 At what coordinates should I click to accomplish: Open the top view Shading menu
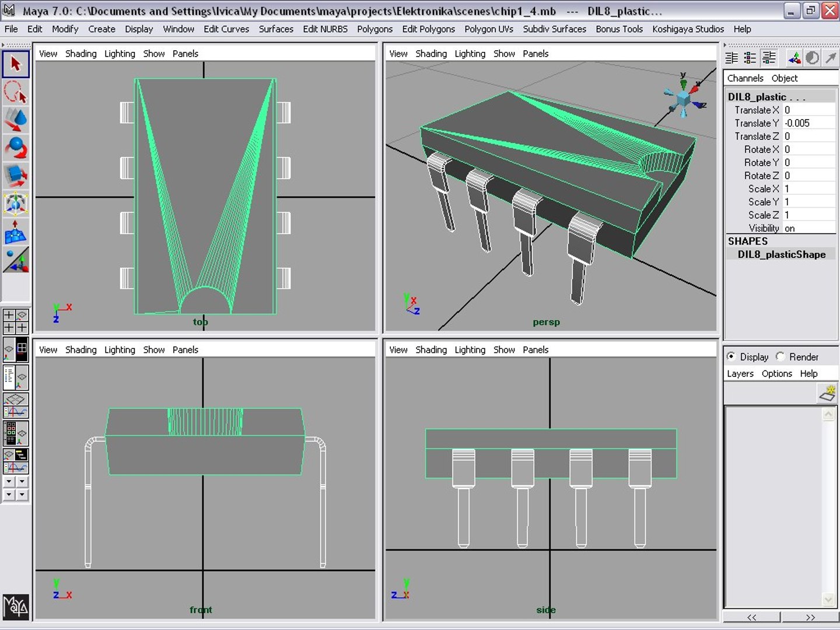[80, 54]
